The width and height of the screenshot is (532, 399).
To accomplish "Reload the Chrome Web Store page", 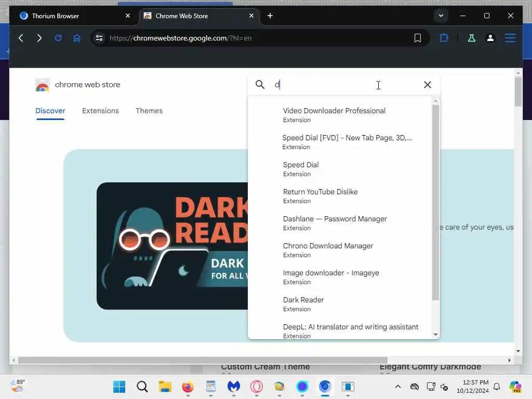I will (x=58, y=38).
